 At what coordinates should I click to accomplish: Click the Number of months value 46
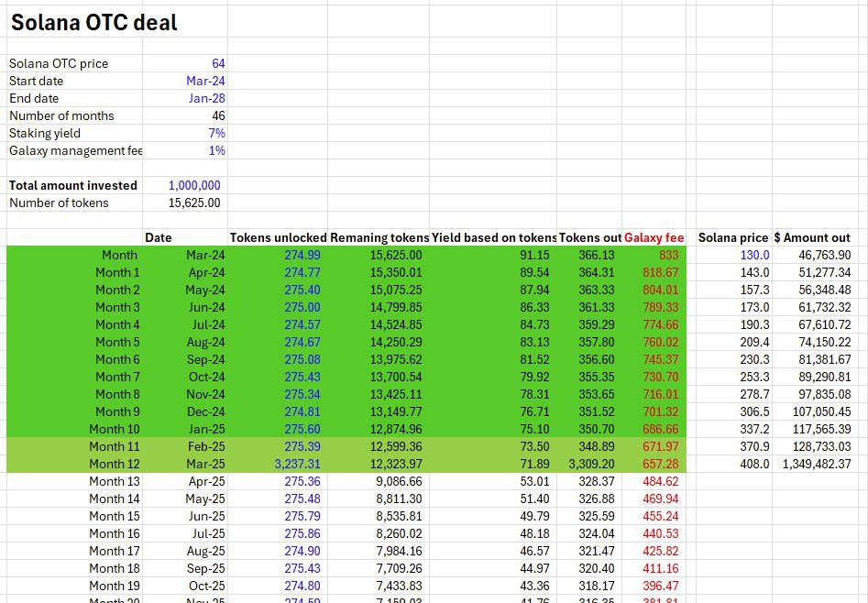[218, 115]
